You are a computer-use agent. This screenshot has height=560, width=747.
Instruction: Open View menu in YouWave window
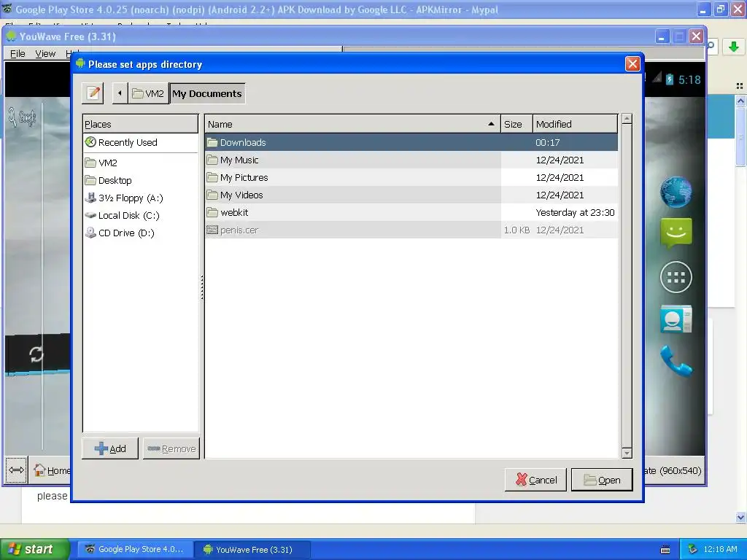point(45,54)
